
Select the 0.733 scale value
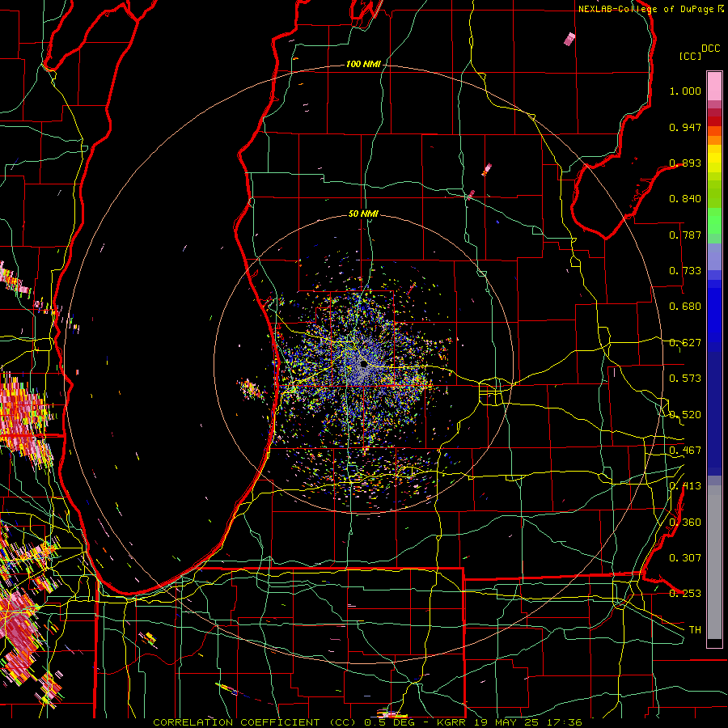pos(685,271)
